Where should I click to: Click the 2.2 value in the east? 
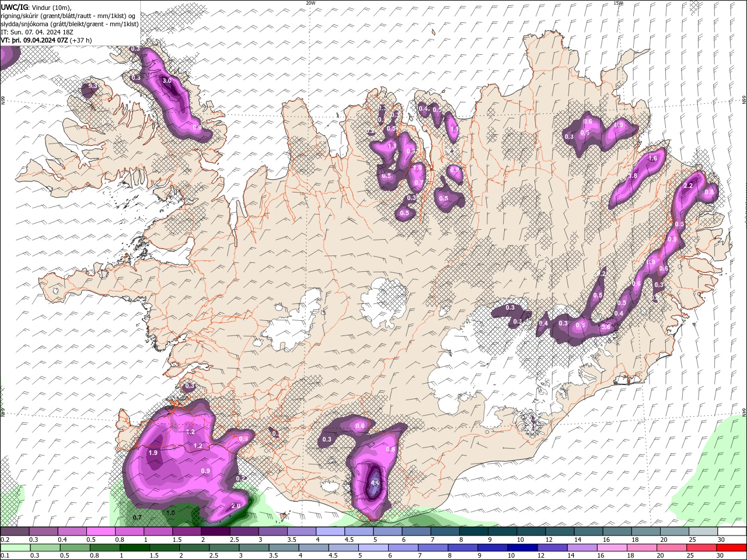[688, 185]
